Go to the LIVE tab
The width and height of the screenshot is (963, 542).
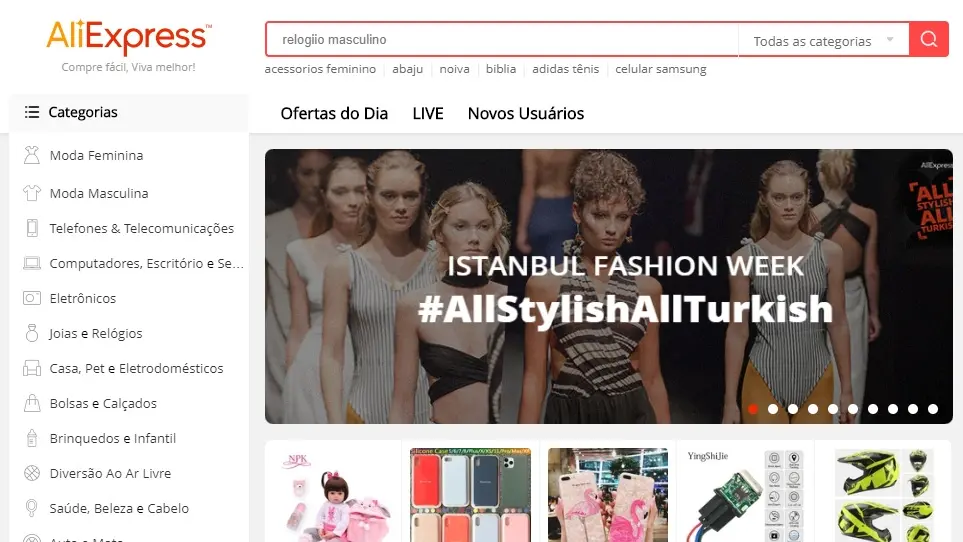tap(428, 114)
